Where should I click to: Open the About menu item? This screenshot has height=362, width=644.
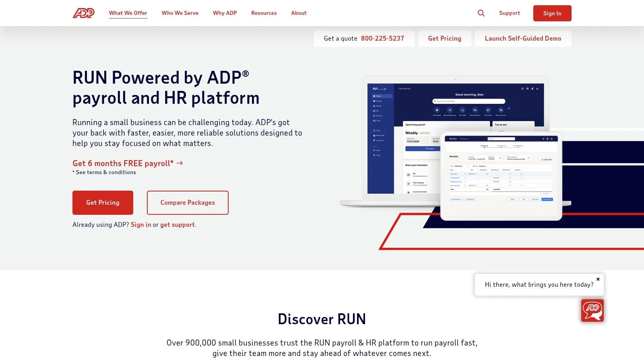(298, 13)
